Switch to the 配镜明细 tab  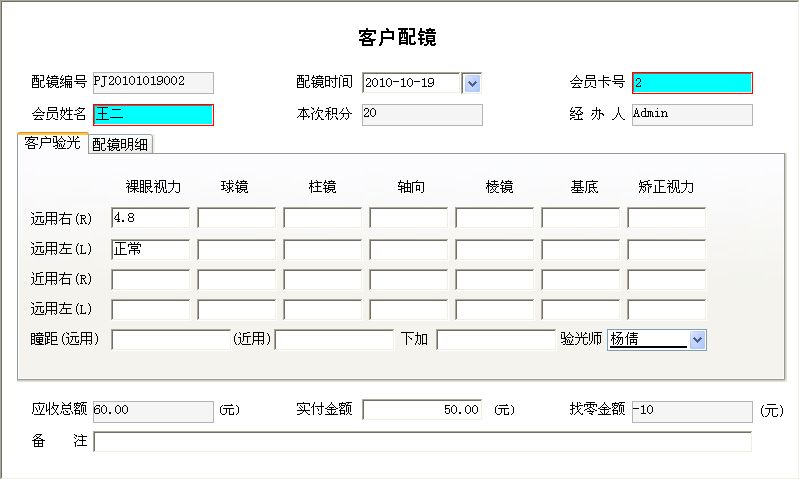[x=121, y=144]
